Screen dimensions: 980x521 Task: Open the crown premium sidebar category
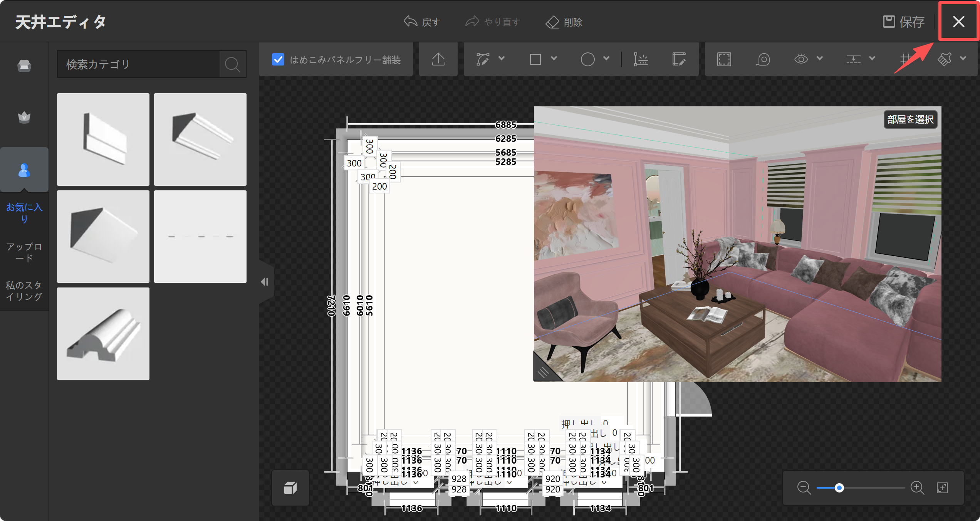click(x=24, y=117)
